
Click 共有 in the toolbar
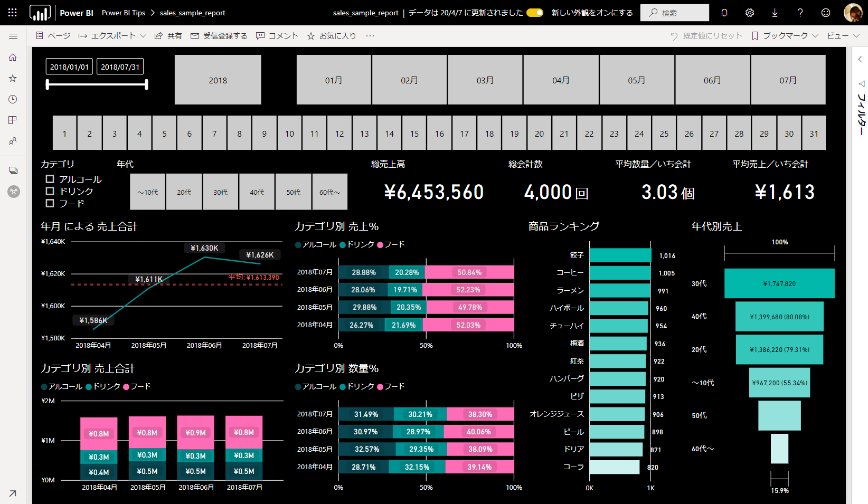tap(168, 36)
